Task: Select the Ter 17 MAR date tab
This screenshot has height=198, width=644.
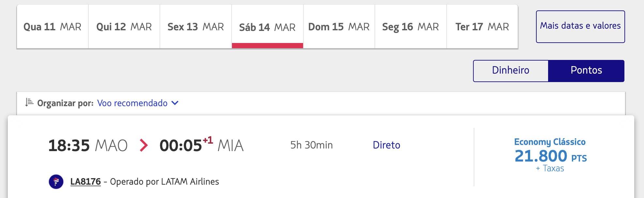Action: click(x=482, y=27)
